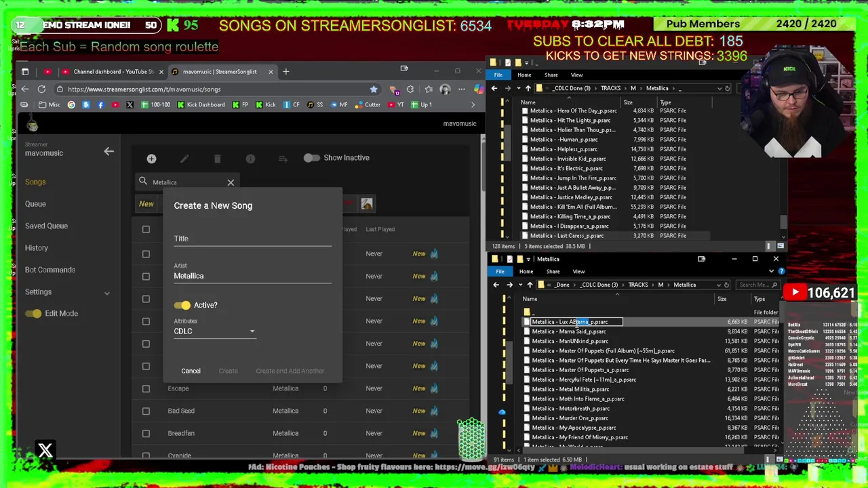Open the Google bookmark icon
This screenshot has height=488, width=868.
click(x=71, y=104)
